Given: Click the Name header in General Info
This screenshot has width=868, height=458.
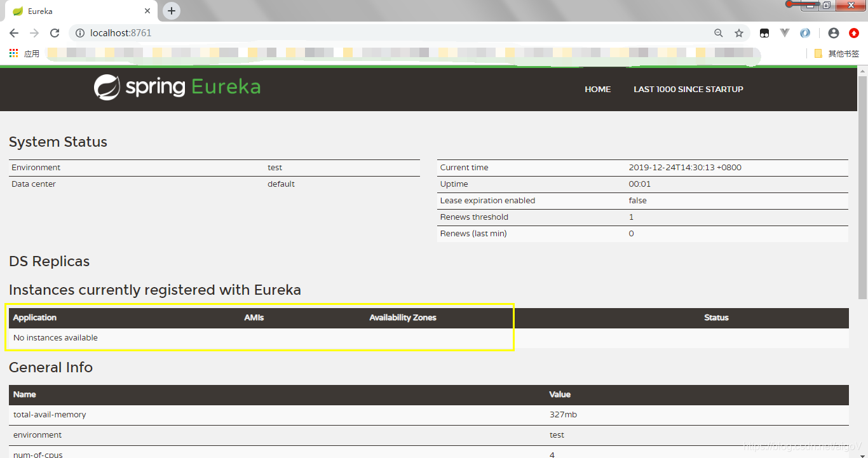Looking at the screenshot, I should point(25,394).
